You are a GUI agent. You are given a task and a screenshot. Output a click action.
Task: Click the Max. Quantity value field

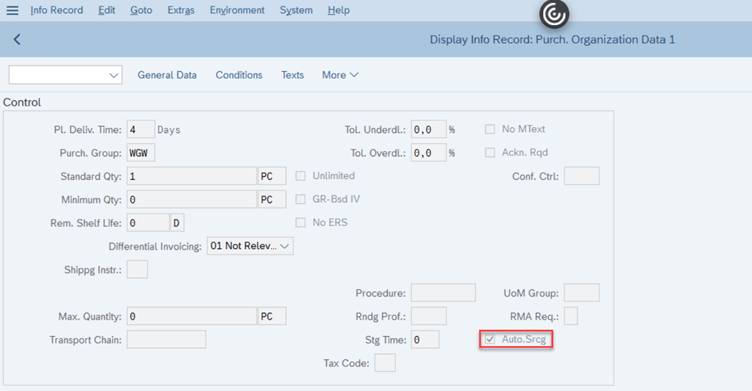(192, 317)
